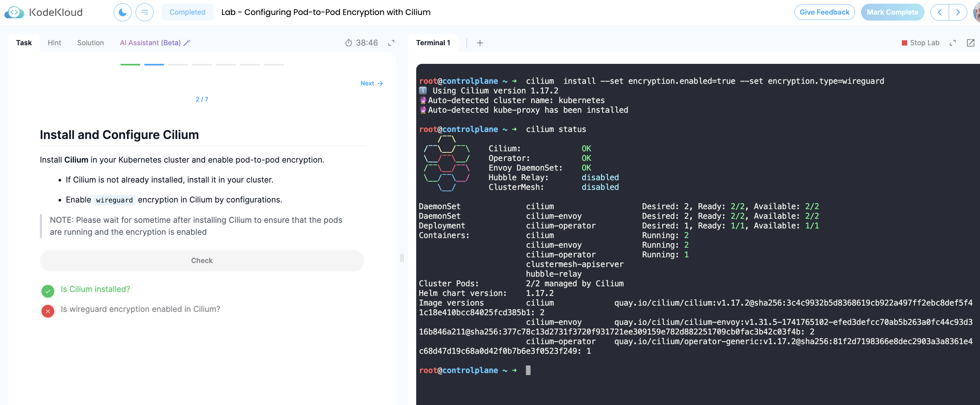
Task: Go to previous lesson with left arrow
Action: 940,12
